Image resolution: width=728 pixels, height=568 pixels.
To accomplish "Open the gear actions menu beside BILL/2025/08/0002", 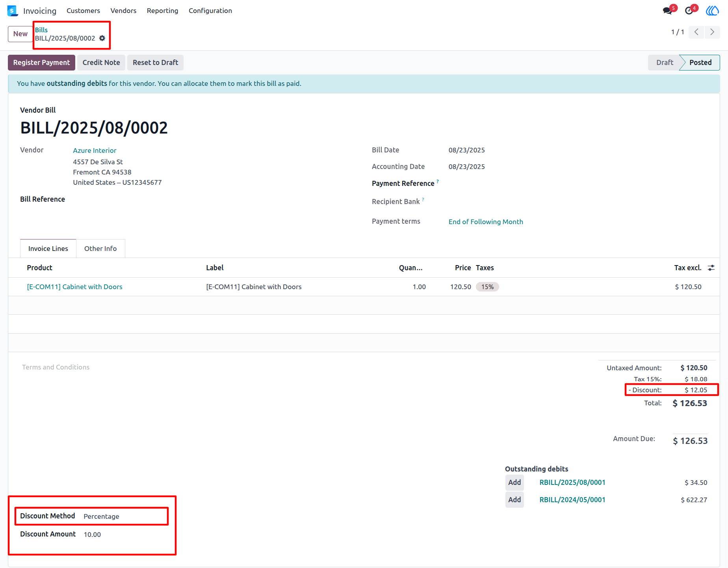I will coord(102,38).
